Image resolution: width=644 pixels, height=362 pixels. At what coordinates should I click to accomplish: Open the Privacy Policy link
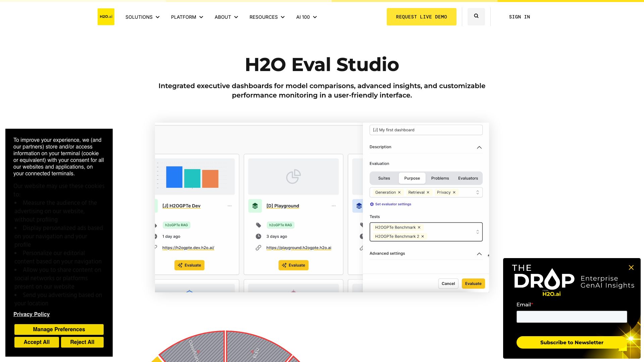pyautogui.click(x=32, y=314)
